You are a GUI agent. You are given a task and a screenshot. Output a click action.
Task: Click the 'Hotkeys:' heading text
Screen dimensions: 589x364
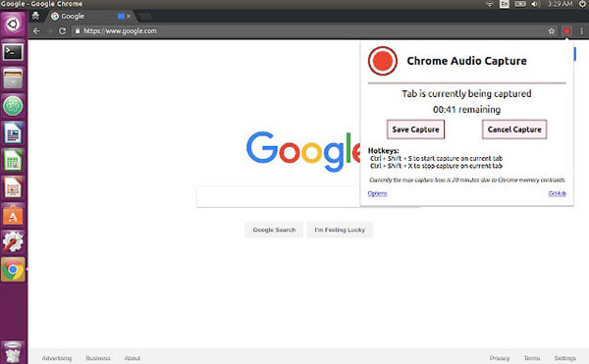pos(383,150)
